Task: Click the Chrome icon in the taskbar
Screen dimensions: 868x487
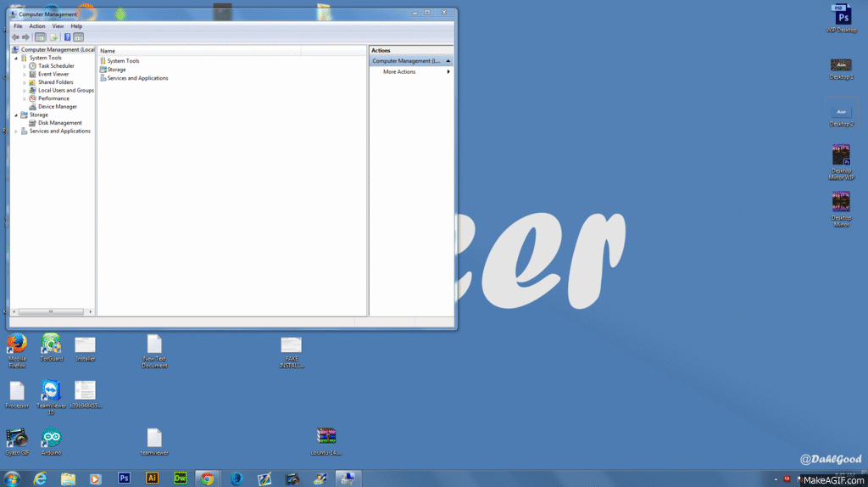Action: [x=206, y=479]
